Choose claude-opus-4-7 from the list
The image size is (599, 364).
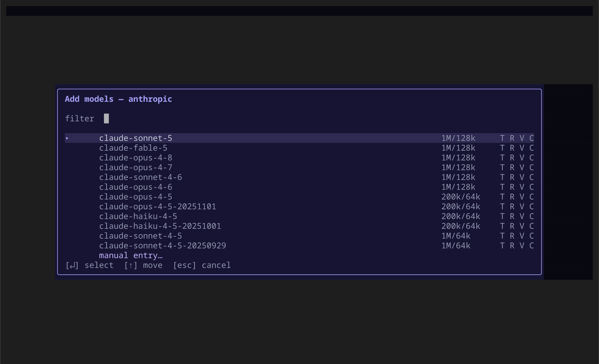pos(299,167)
